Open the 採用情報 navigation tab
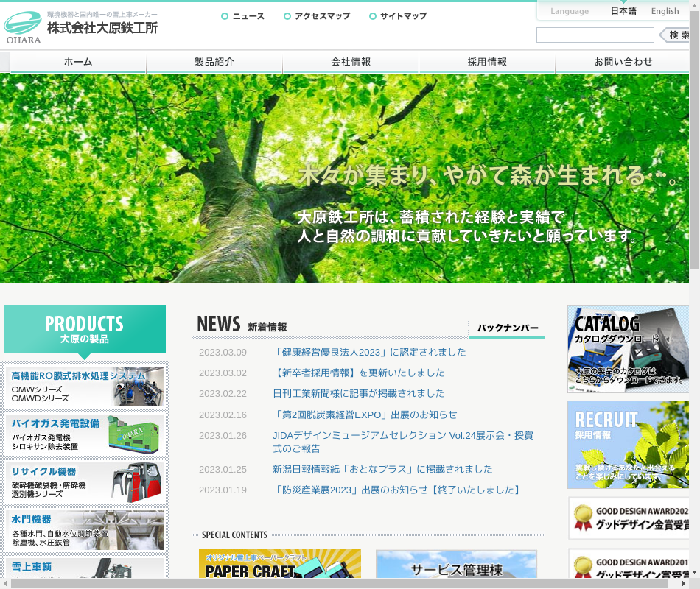 point(487,62)
